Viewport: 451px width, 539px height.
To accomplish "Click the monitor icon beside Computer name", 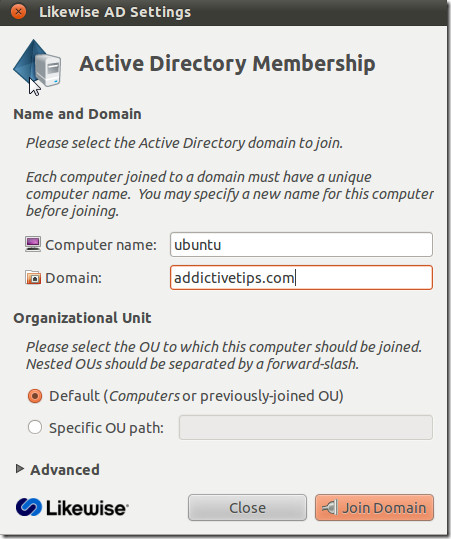I will pos(33,244).
